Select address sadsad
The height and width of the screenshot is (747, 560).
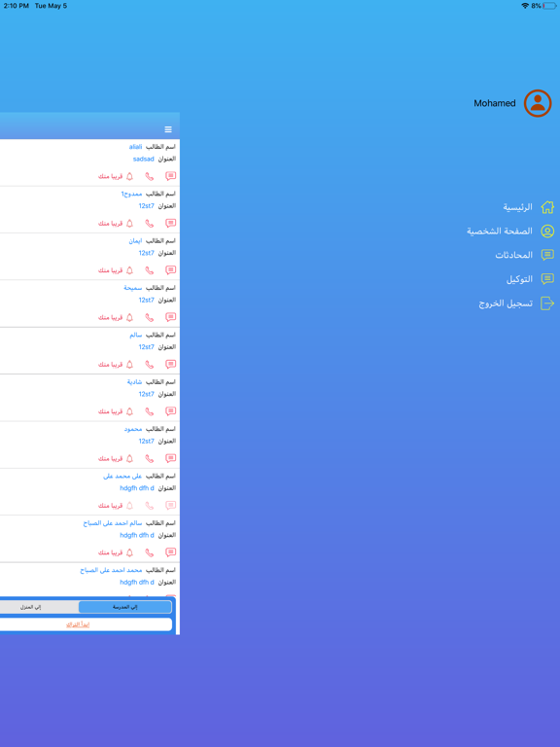pos(143,160)
